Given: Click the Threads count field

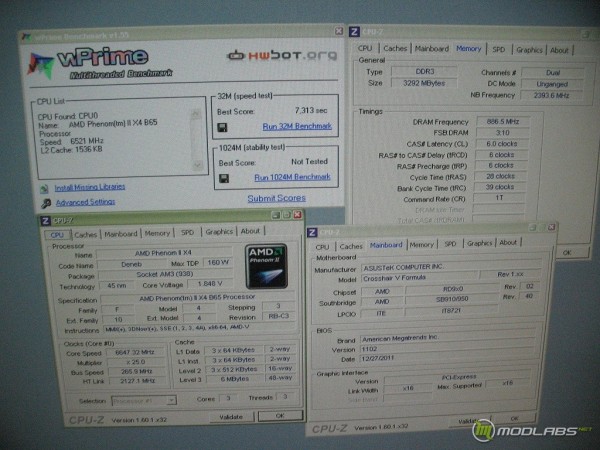Looking at the screenshot, I should pos(285,396).
